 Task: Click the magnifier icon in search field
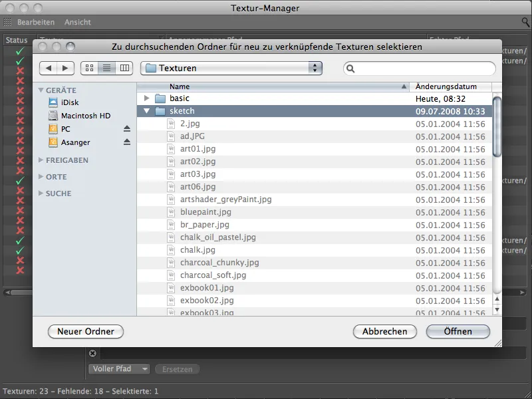tap(350, 68)
